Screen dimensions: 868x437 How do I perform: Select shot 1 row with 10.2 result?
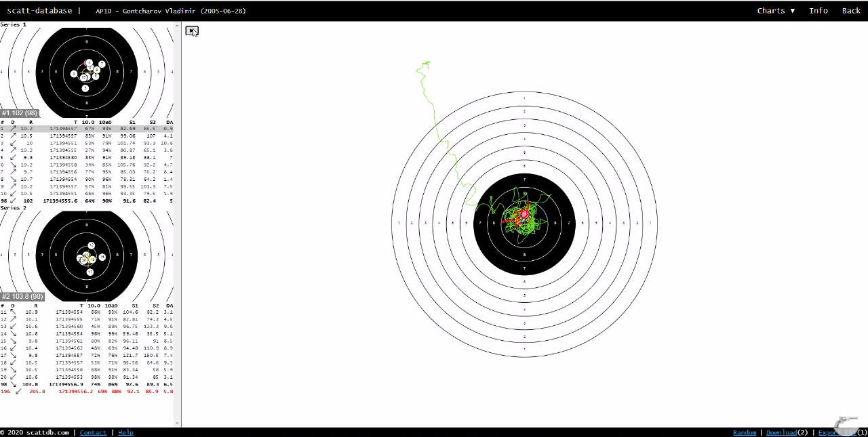86,128
